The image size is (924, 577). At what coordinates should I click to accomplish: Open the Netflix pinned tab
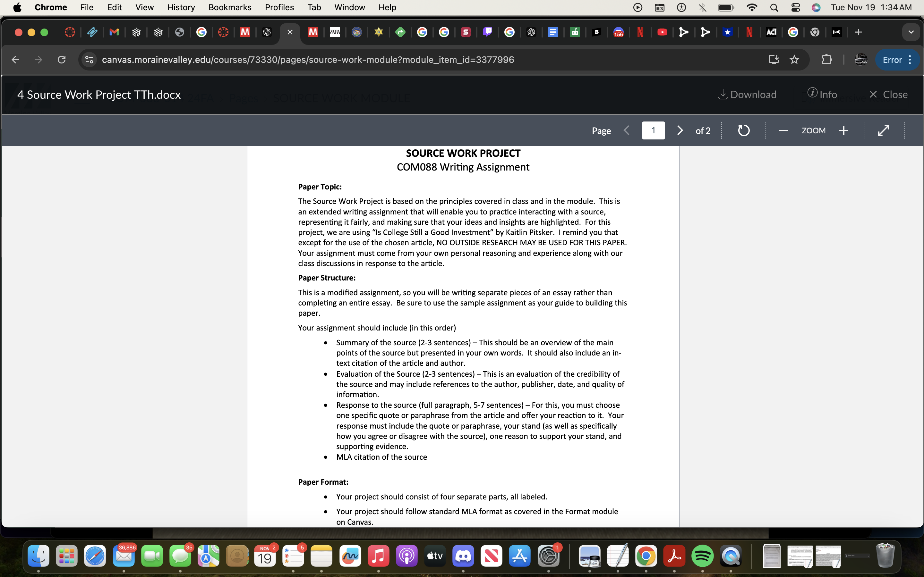tap(640, 32)
